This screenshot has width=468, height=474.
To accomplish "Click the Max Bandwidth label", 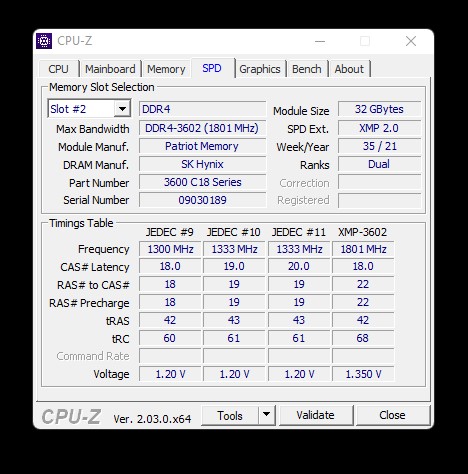I will pos(93,129).
